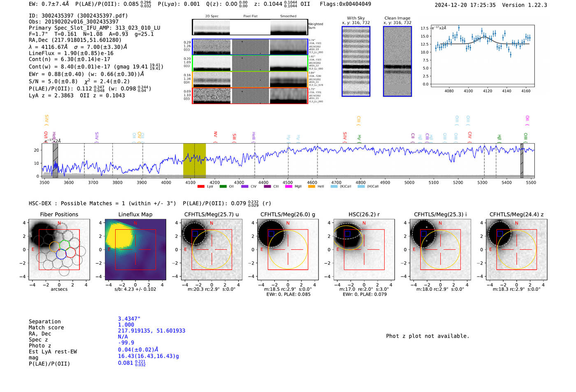Click the Obs: 20190202v016_3002435397 line
576x392 pixels.
[x=74, y=22]
